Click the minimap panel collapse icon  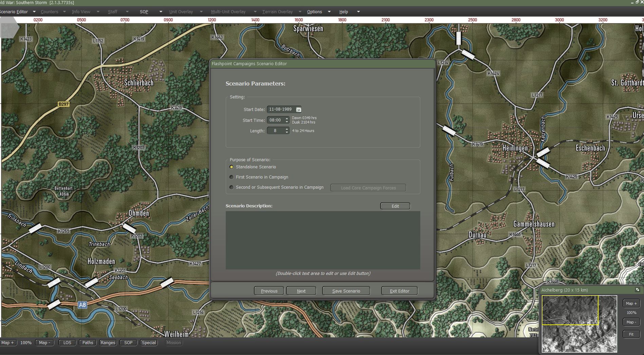(638, 289)
